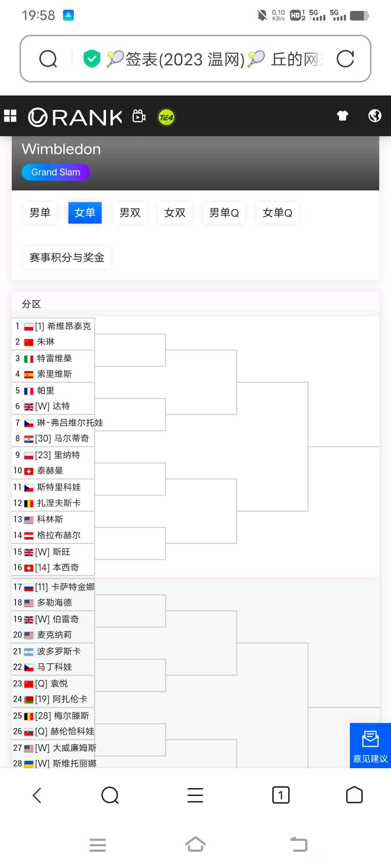The height and width of the screenshot is (868, 391).
Task: Tap the Grand Slam badge
Action: 56,172
